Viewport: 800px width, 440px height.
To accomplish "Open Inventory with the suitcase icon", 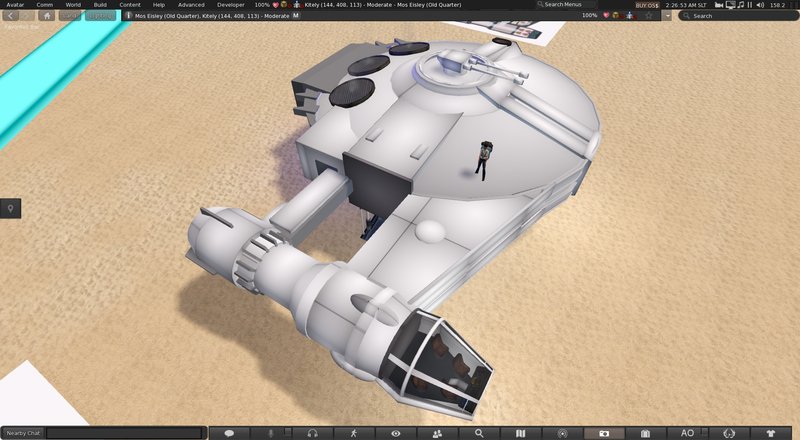I will click(645, 433).
